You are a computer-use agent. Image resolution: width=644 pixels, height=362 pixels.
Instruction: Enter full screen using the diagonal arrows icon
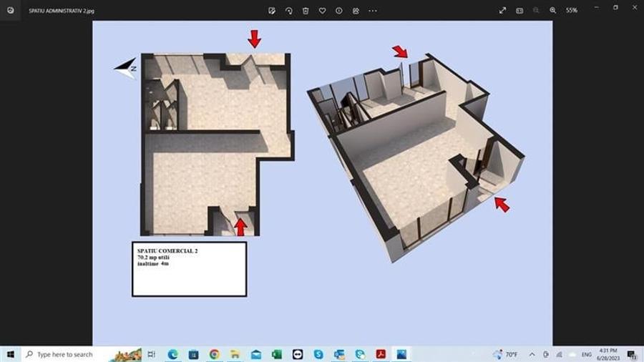coord(502,11)
